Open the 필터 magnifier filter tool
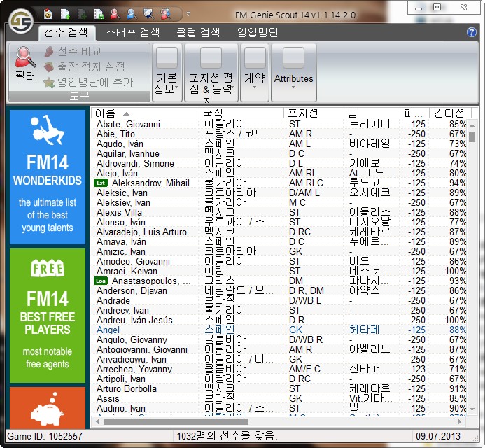 pyautogui.click(x=25, y=65)
